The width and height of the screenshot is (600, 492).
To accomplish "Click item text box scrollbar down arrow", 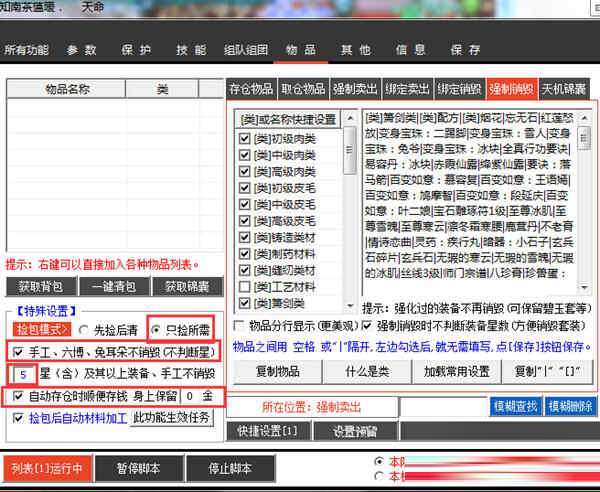I will pyautogui.click(x=584, y=288).
